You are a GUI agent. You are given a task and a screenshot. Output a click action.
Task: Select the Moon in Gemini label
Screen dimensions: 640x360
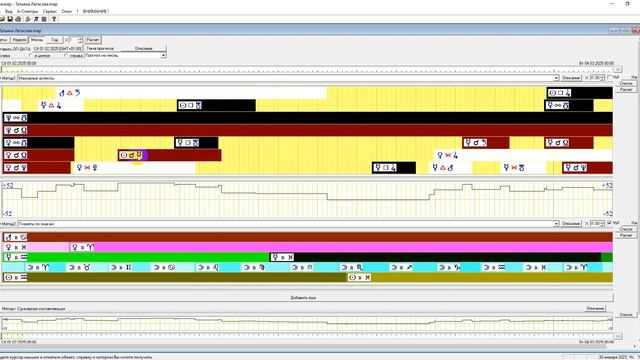click(121, 267)
